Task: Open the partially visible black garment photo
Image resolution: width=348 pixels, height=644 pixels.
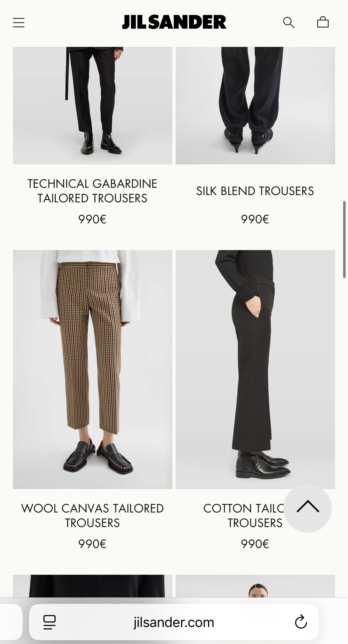Action: (x=93, y=586)
